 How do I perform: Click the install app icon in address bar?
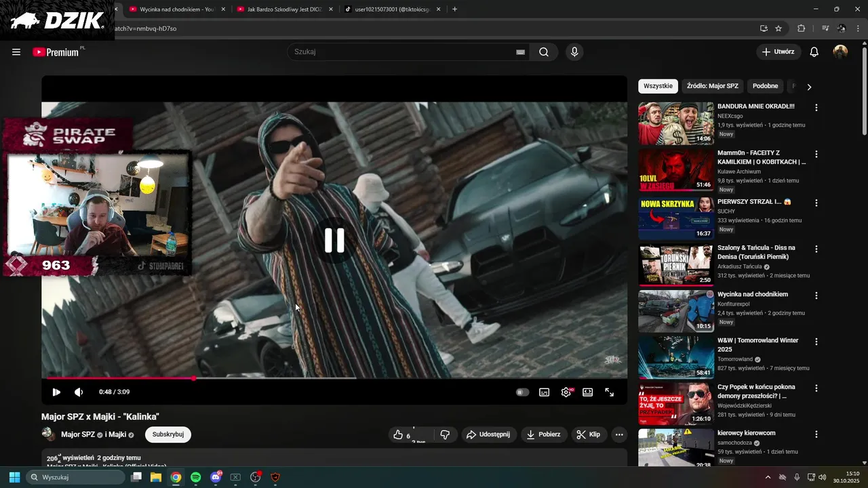(x=764, y=28)
